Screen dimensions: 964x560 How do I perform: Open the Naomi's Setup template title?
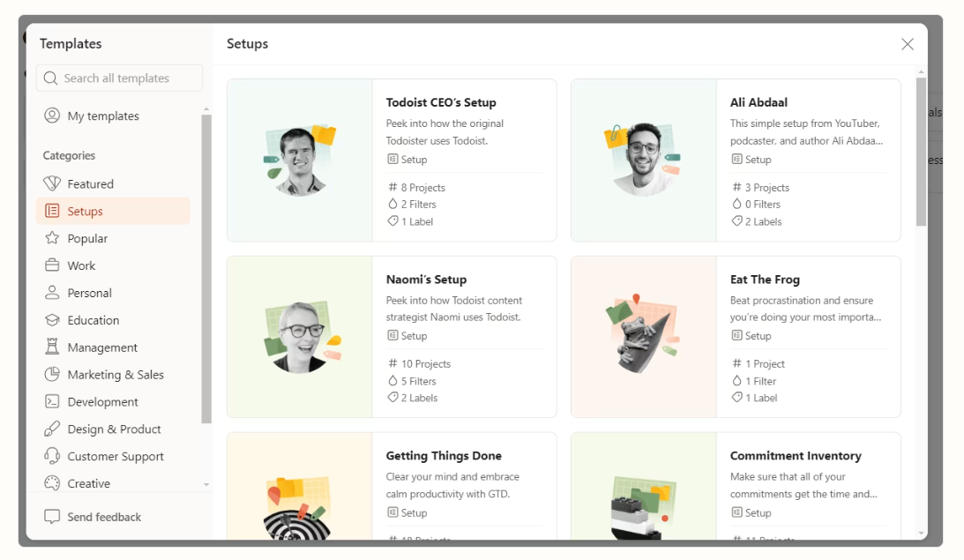point(426,279)
